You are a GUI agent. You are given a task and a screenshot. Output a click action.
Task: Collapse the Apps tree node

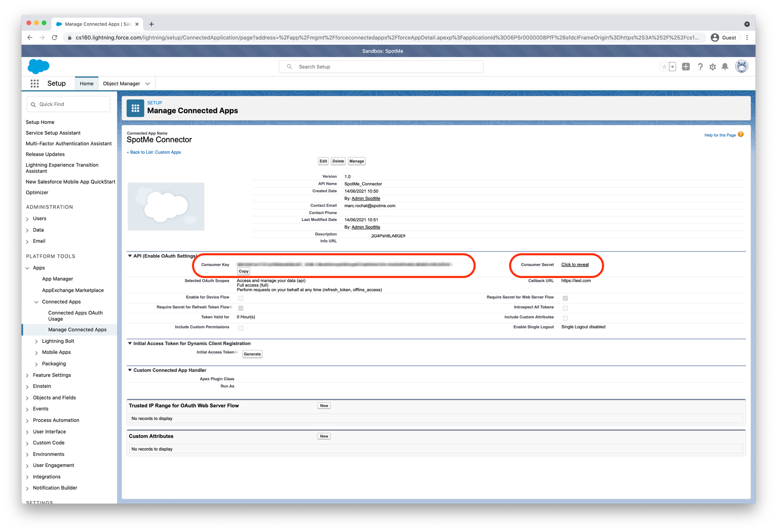pyautogui.click(x=28, y=268)
